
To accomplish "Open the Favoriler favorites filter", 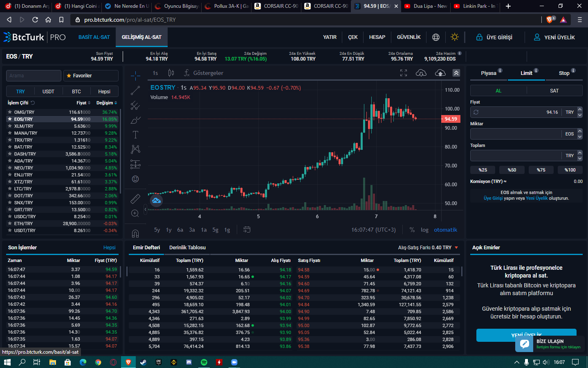I will tap(91, 76).
